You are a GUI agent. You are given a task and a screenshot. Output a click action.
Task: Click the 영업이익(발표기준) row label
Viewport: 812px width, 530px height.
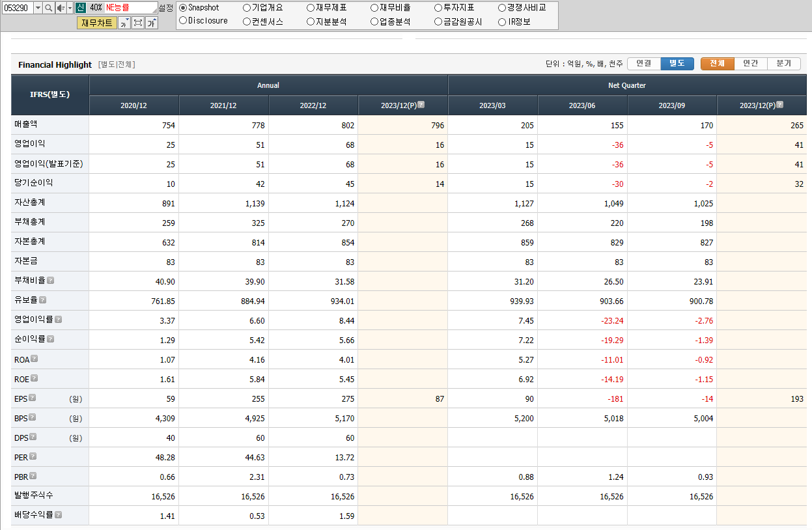[x=48, y=163]
